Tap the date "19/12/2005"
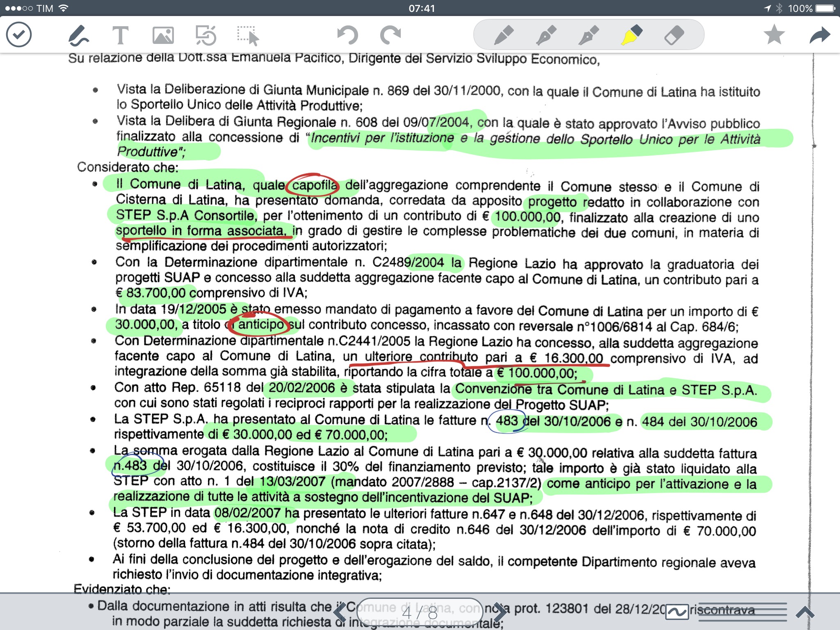This screenshot has width=840, height=630. (x=194, y=309)
